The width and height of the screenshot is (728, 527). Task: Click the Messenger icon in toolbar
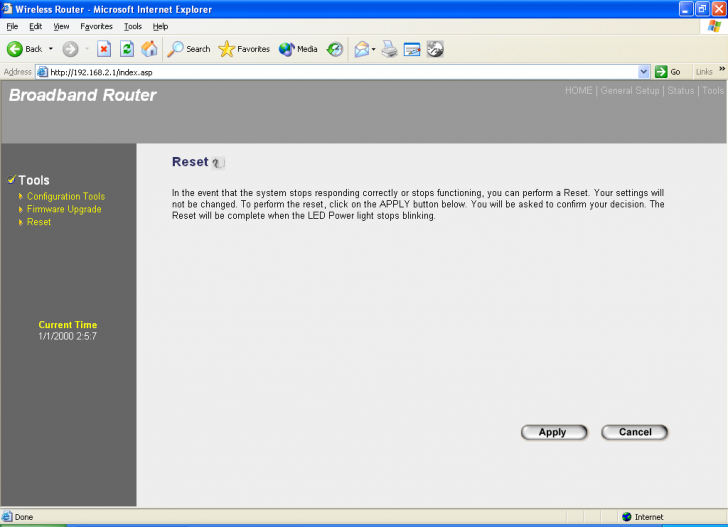(435, 49)
